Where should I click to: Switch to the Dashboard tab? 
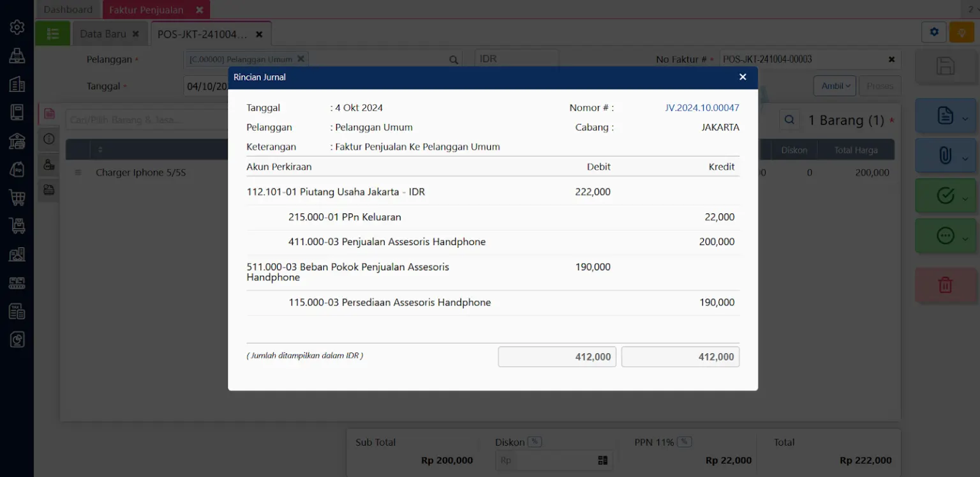(68, 10)
